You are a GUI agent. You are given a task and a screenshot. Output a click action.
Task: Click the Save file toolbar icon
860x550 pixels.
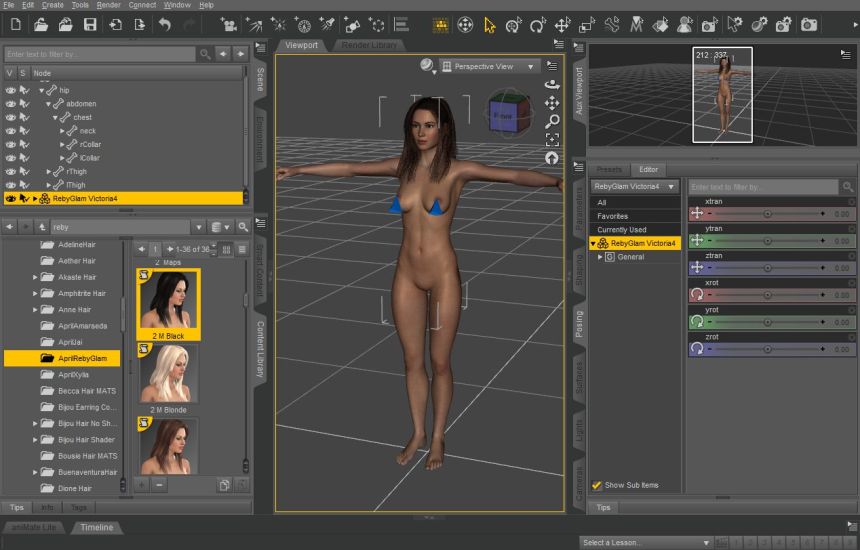pyautogui.click(x=90, y=24)
